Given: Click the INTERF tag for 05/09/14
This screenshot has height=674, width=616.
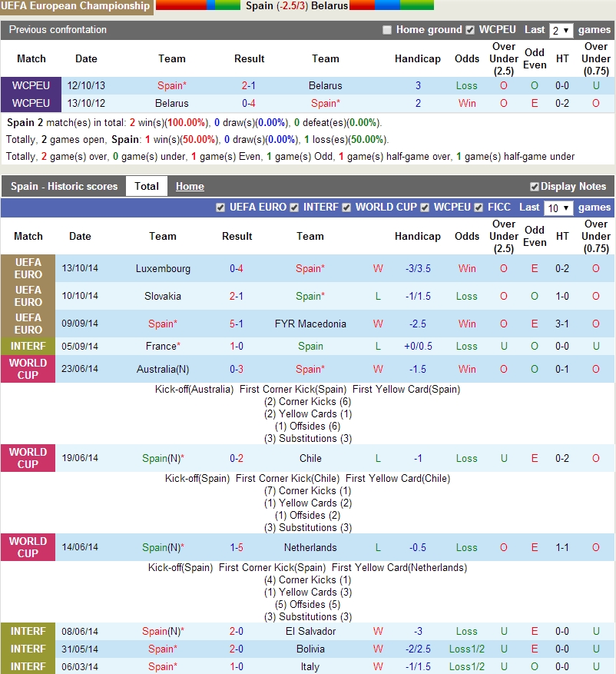Looking at the screenshot, I should point(28,346).
